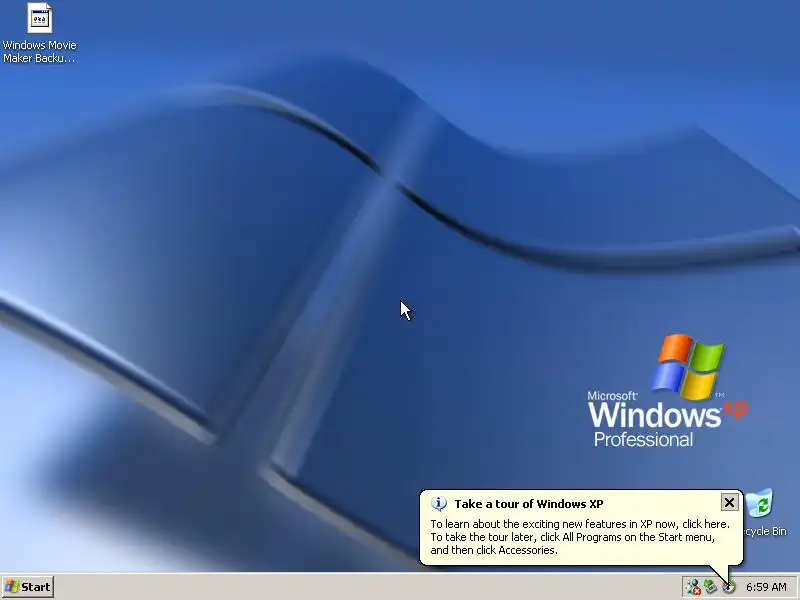The height and width of the screenshot is (600, 800).
Task: Click the info icon in the tour balloon
Action: tap(439, 504)
